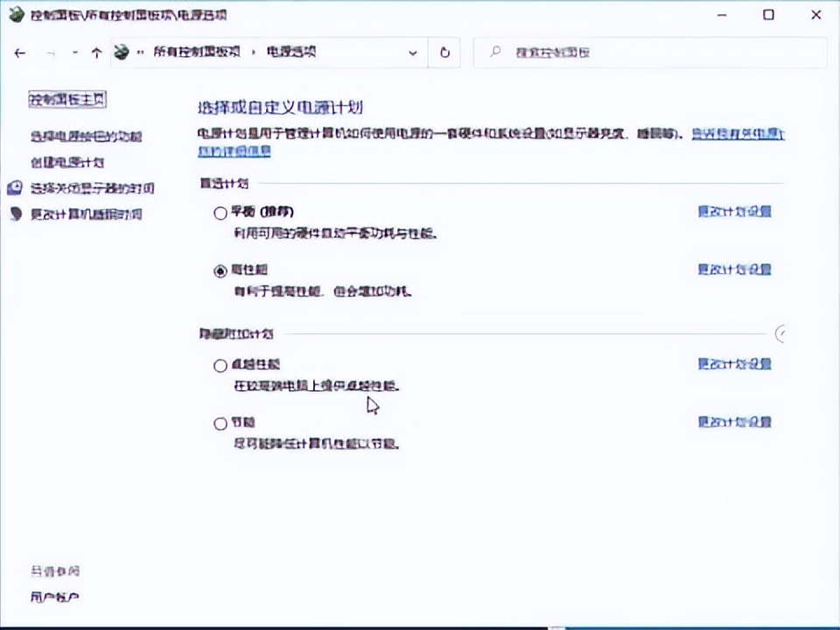Click the magnifier icon in the search box
The height and width of the screenshot is (630, 840).
[x=494, y=52]
